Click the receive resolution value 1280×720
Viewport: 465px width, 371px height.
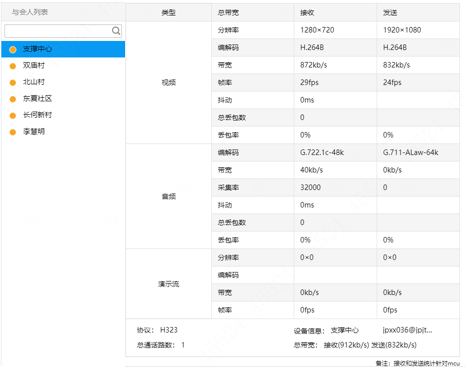click(x=317, y=30)
